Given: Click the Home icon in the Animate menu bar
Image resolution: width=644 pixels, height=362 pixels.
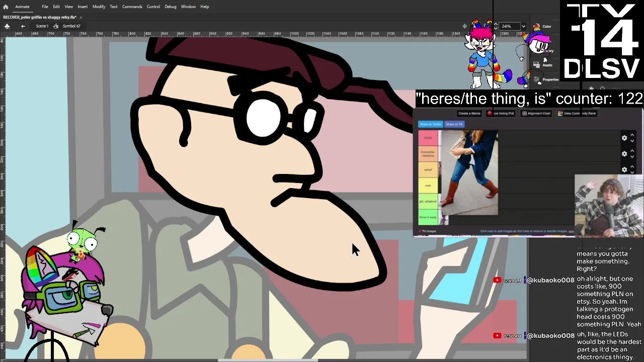Looking at the screenshot, I should point(6,7).
